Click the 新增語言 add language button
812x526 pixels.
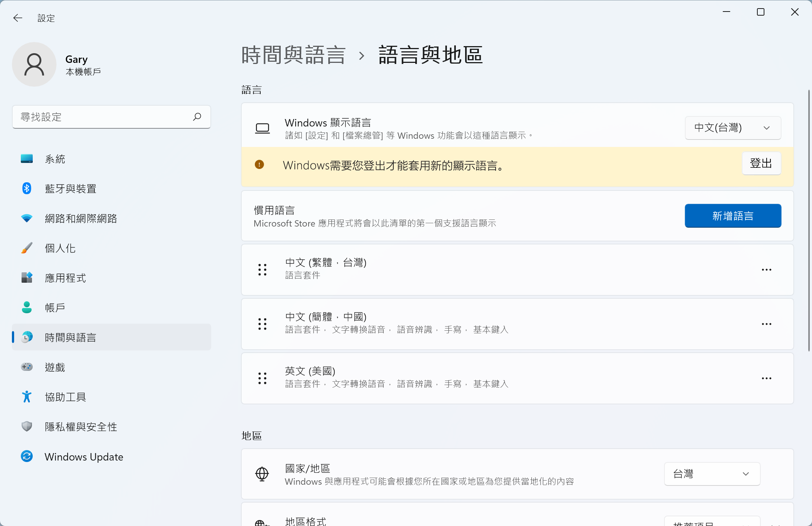(x=733, y=216)
